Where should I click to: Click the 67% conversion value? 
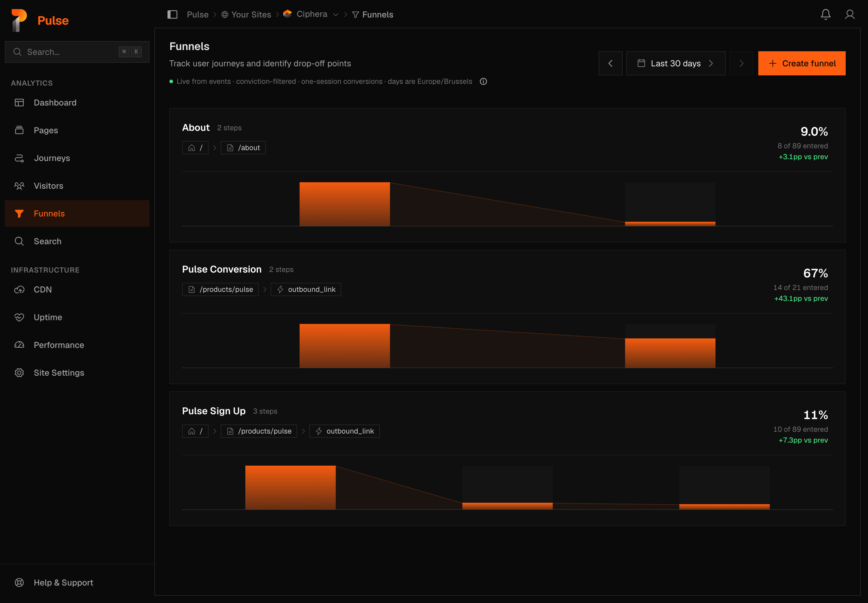(x=816, y=273)
